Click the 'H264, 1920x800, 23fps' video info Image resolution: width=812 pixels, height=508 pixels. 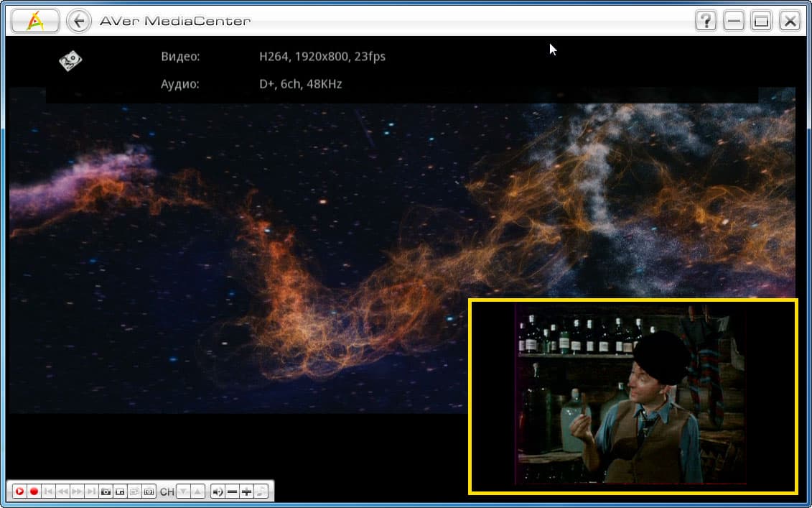(322, 57)
